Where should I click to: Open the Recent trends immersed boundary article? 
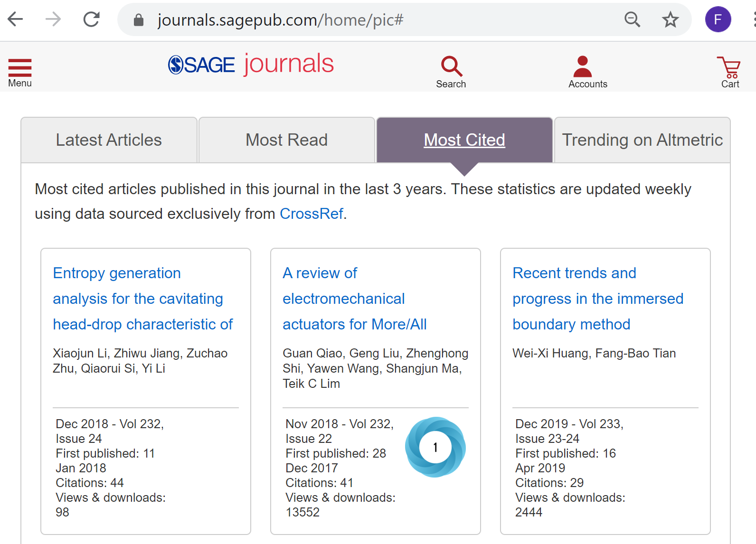pos(598,299)
